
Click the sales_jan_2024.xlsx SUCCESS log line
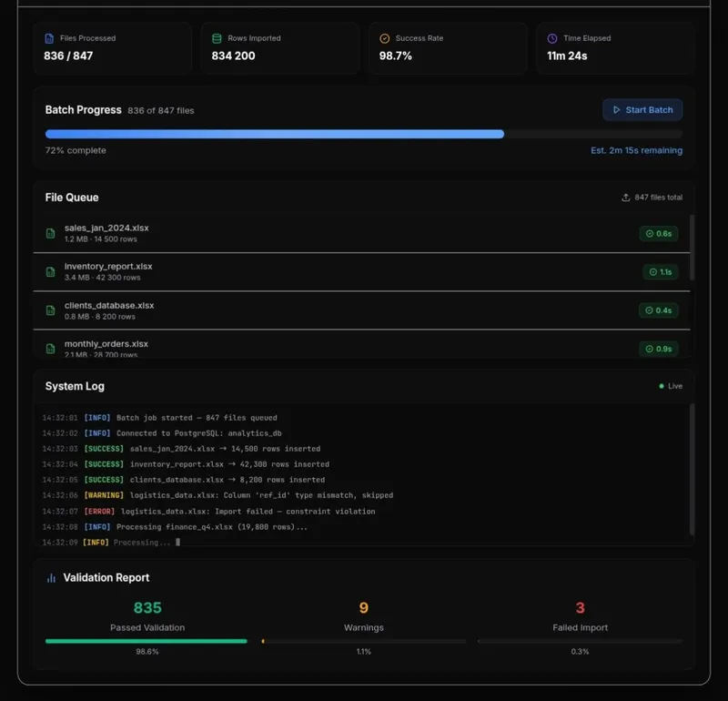coord(181,449)
